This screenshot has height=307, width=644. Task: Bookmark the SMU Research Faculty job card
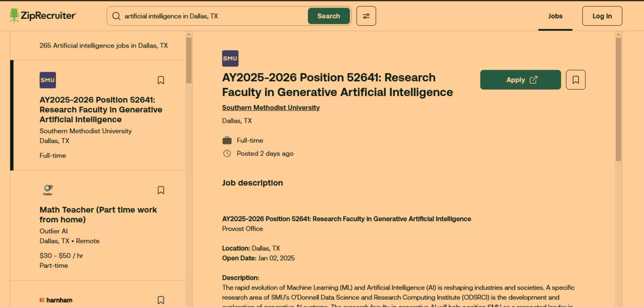click(x=161, y=80)
